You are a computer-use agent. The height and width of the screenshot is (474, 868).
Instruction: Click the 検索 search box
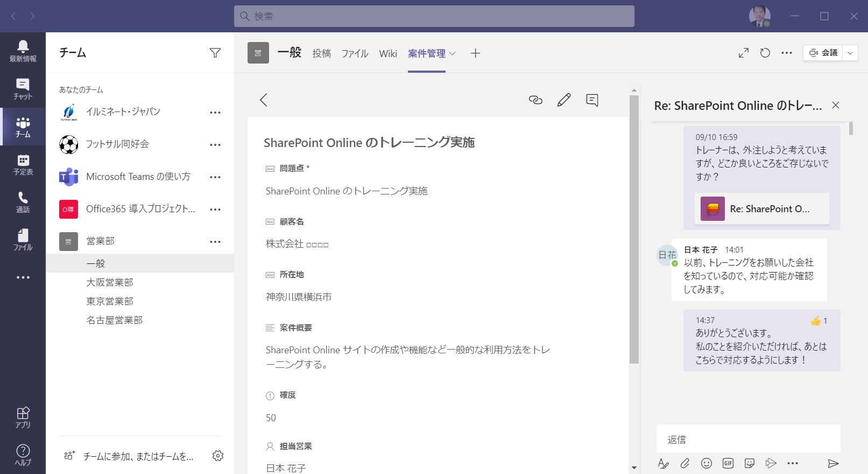point(434,16)
